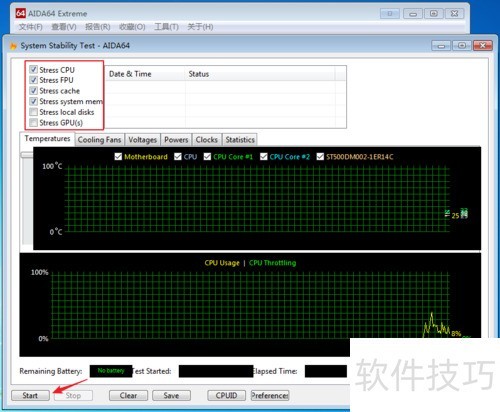Toggle CPU Core #2 graph checkbox
The height and width of the screenshot is (412, 500).
(264, 157)
